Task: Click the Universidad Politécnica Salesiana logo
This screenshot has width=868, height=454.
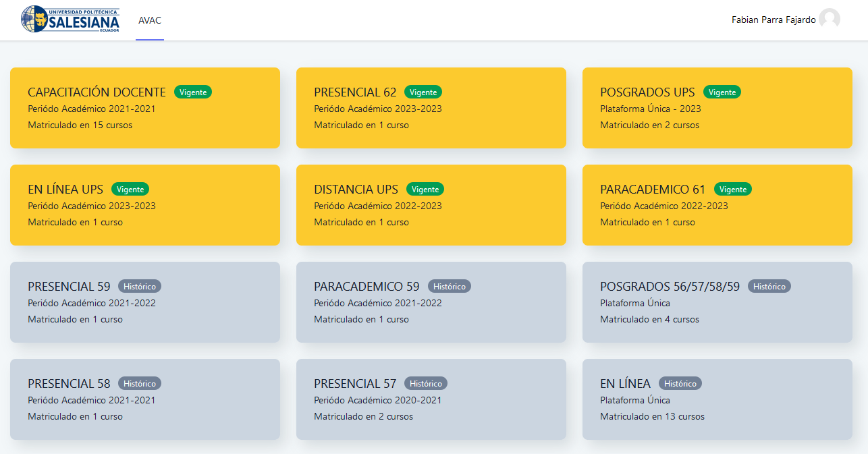Action: [x=70, y=20]
